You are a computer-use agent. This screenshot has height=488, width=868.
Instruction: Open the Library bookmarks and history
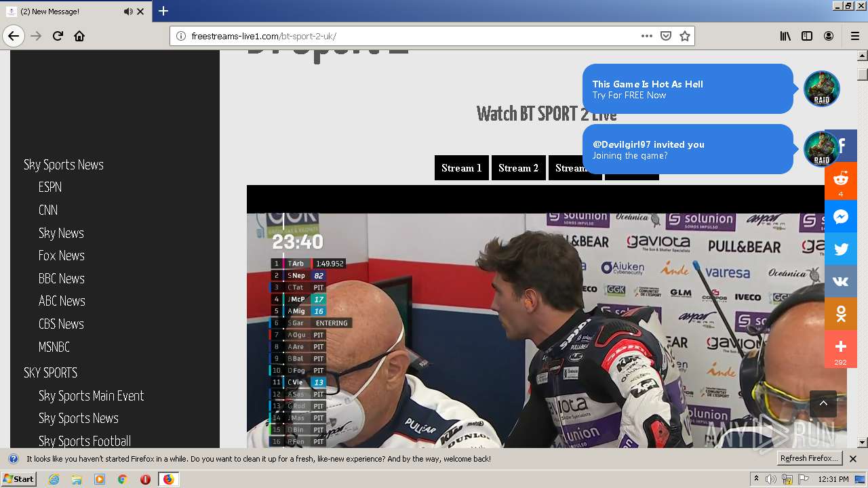(x=785, y=36)
